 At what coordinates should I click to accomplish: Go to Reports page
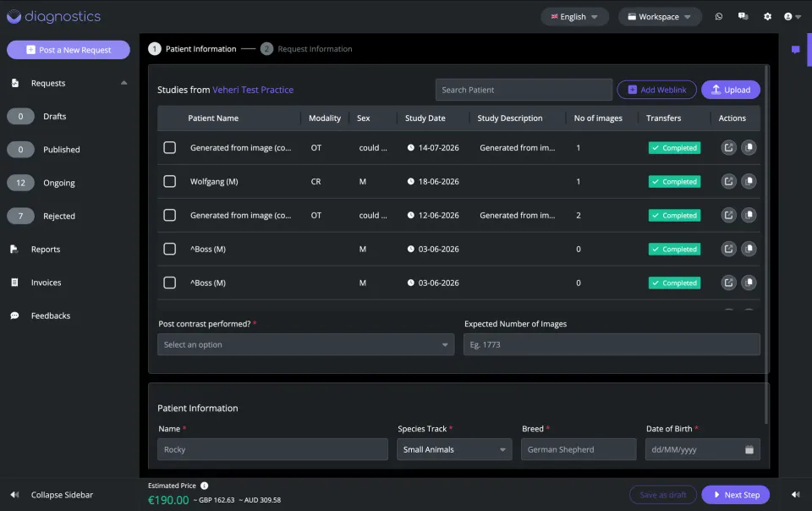pyautogui.click(x=46, y=249)
